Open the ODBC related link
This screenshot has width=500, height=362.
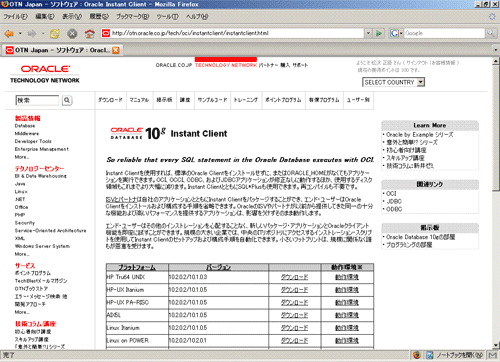click(394, 209)
